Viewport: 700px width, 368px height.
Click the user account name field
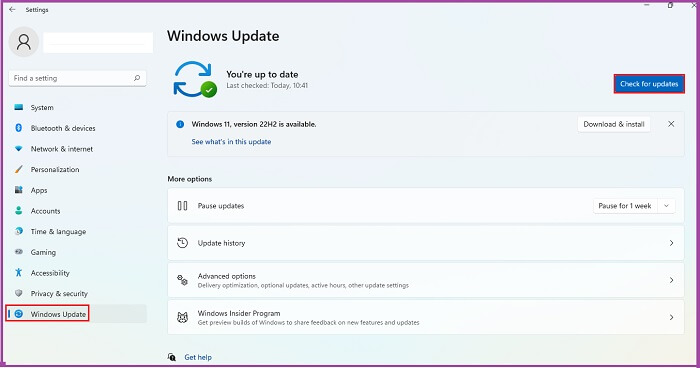(x=98, y=42)
